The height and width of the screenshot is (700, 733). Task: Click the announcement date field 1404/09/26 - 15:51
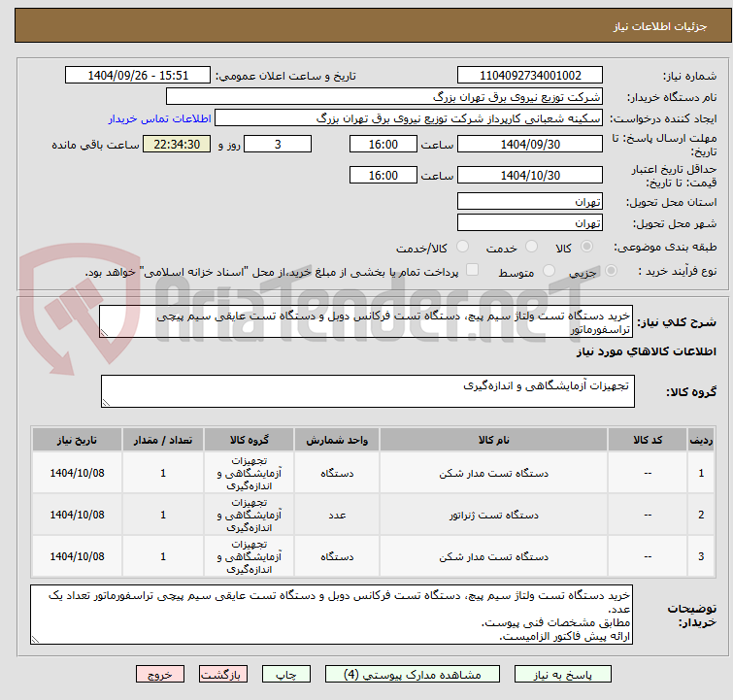[138, 76]
